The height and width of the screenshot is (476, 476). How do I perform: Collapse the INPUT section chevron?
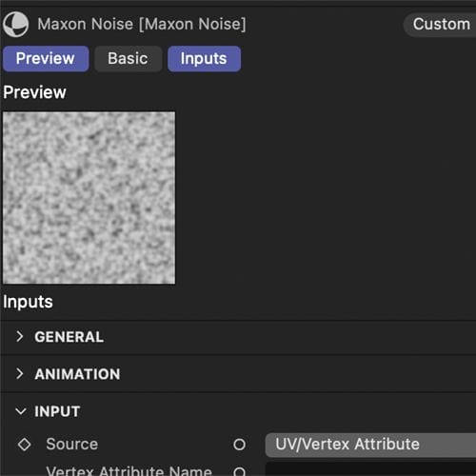tap(21, 411)
